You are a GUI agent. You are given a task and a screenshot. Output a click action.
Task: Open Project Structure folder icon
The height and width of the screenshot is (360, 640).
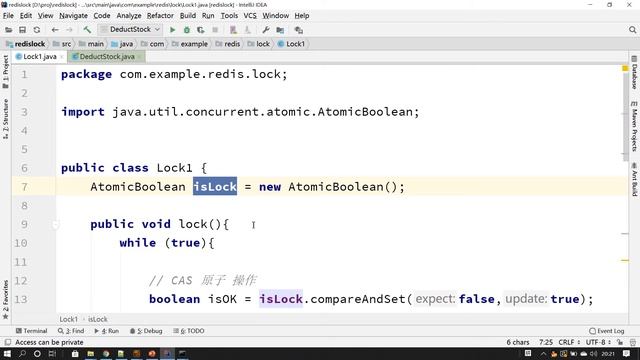tap(280, 30)
